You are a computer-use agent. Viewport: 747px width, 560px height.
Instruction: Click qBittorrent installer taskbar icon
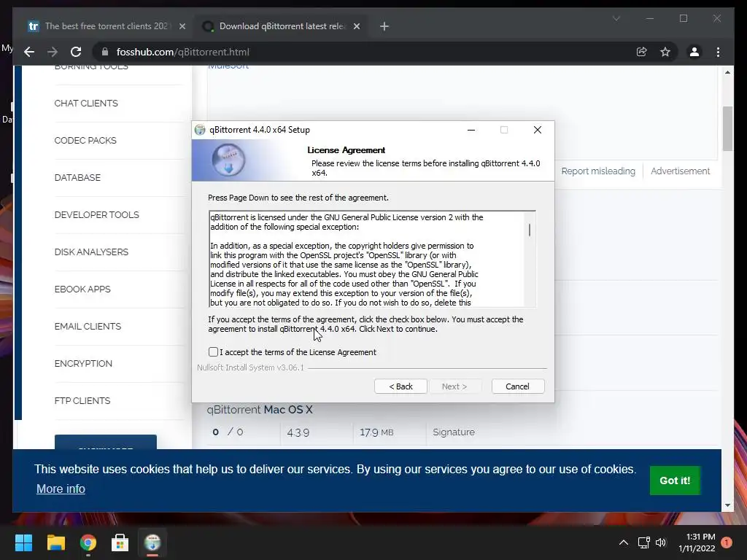pyautogui.click(x=152, y=542)
